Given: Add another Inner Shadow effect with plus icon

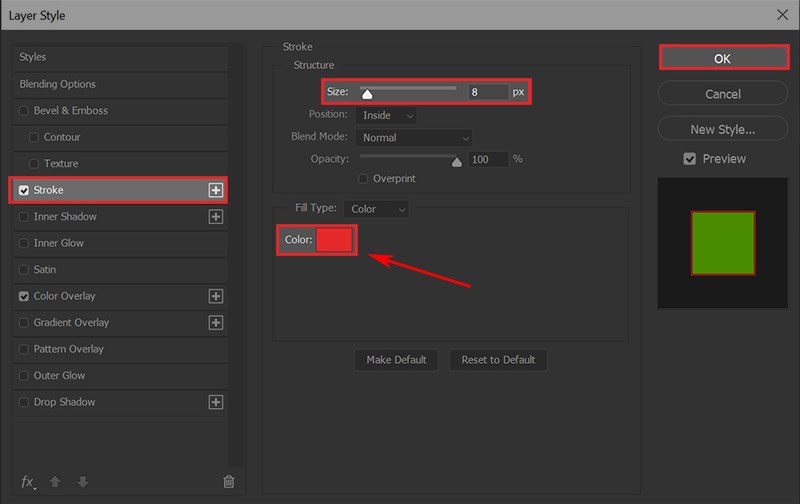Looking at the screenshot, I should click(x=214, y=217).
